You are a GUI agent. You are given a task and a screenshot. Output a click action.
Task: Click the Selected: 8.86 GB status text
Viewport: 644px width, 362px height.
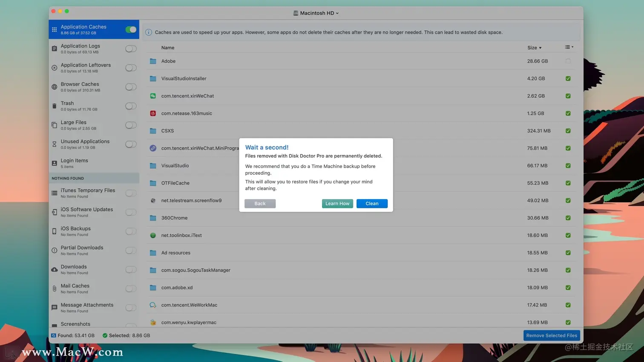coord(129,336)
